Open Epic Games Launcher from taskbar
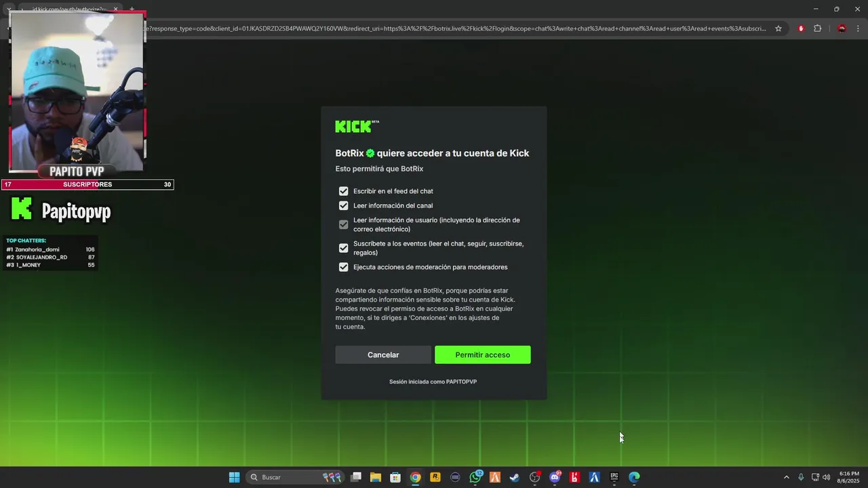Viewport: 868px width, 488px height. tap(614, 477)
